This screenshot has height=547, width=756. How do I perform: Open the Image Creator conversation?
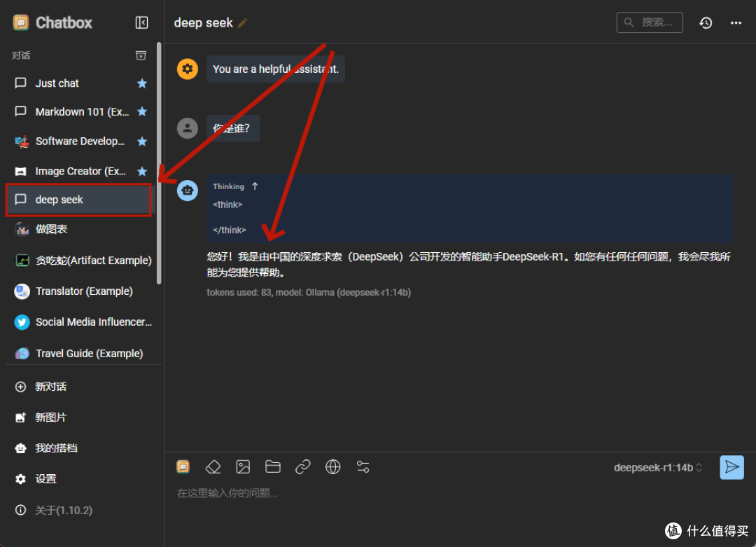81,171
